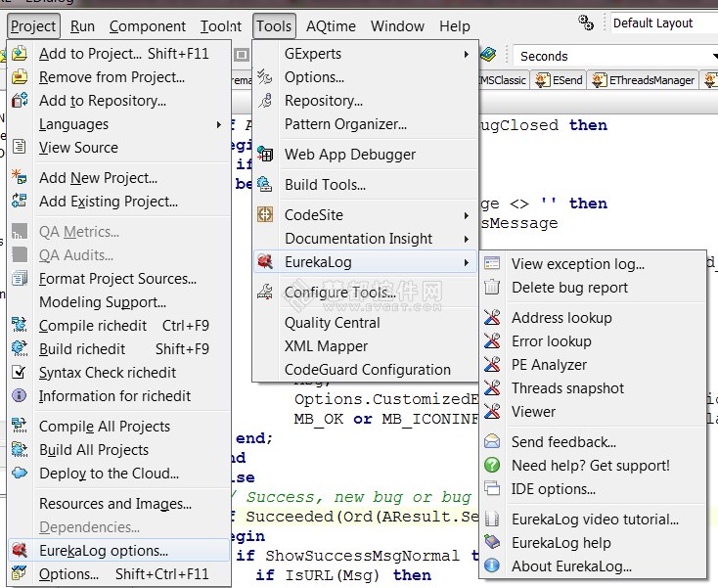Click the EurekaLog video tutorial icon
The image size is (718, 588).
[x=492, y=519]
